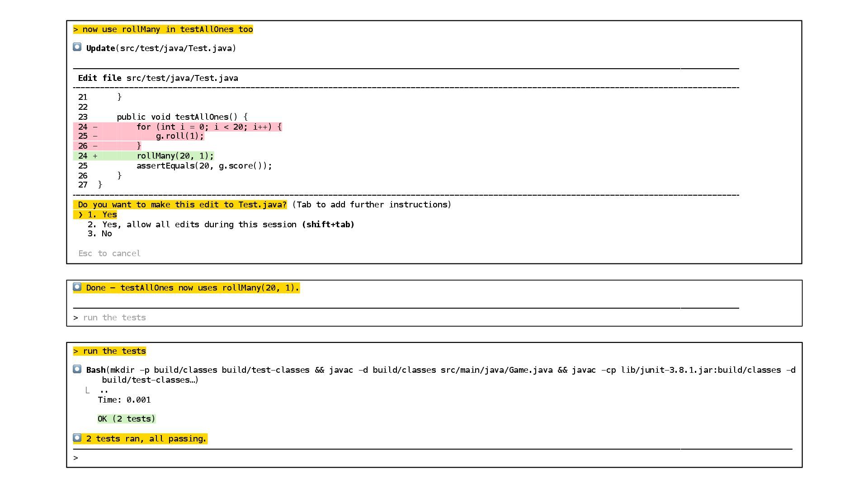The height and width of the screenshot is (488, 868).
Task: Expand truncated Bash command ending 'build/test-classes…'
Action: coord(150,380)
